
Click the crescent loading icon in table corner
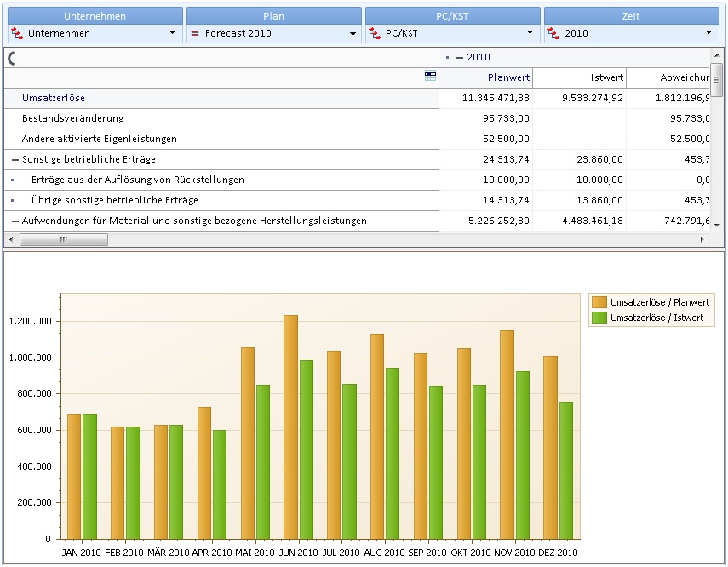coord(13,58)
